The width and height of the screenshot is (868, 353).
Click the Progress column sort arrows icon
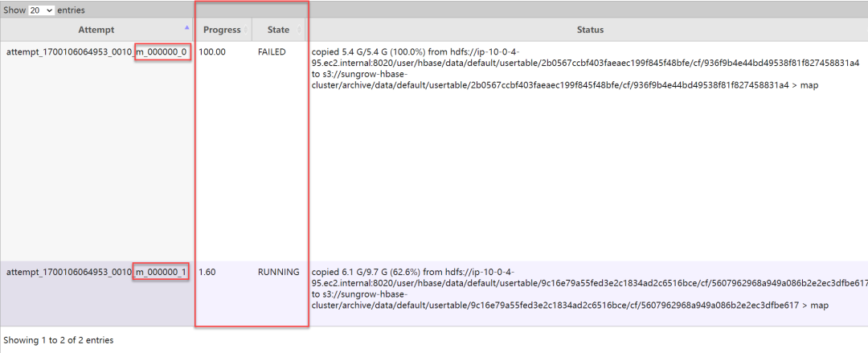(x=246, y=30)
